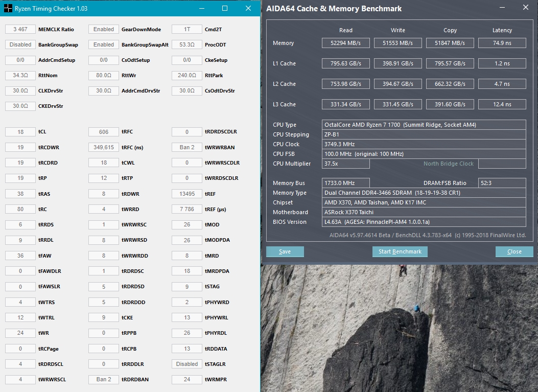Maximize the Ryzen Timing Checker window
This screenshot has height=392, width=538.
(x=225, y=8)
